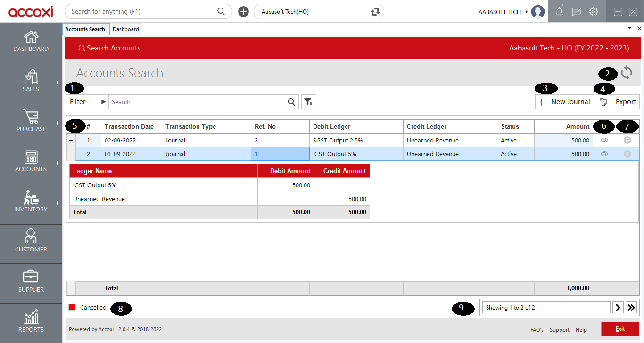
Task: Switch to the Dashboard tab
Action: tap(126, 29)
